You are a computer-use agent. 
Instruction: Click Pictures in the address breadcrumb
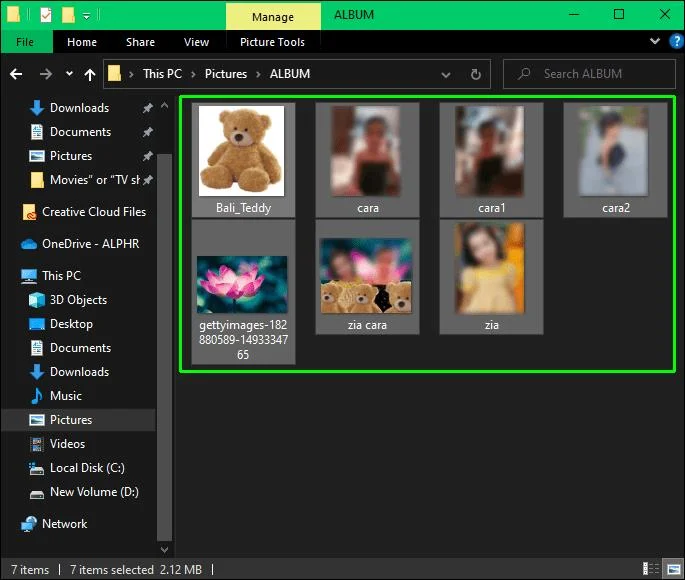pos(226,74)
